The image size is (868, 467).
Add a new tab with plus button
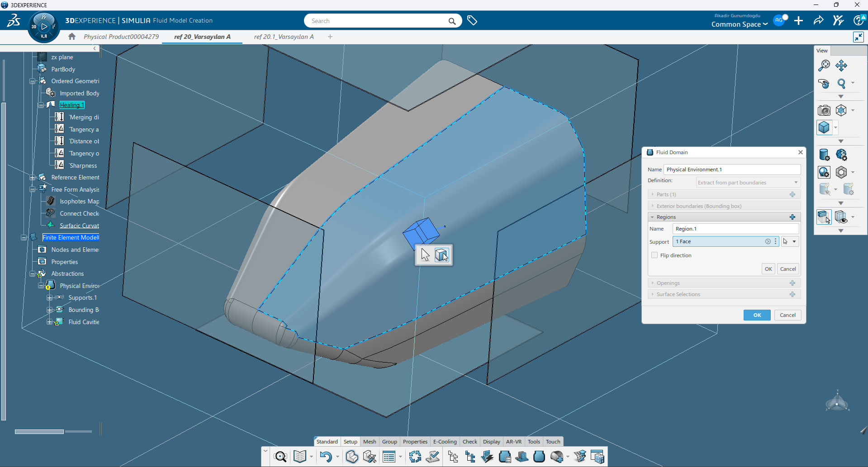330,37
